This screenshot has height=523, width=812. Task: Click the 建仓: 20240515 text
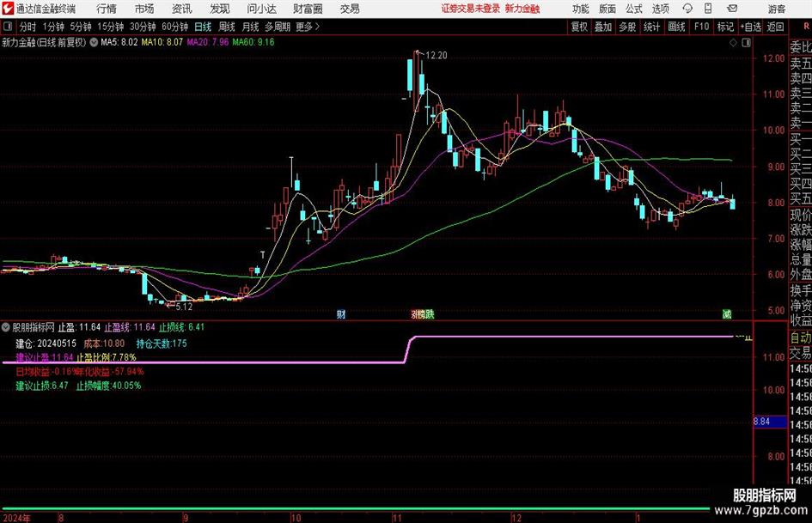(x=46, y=344)
